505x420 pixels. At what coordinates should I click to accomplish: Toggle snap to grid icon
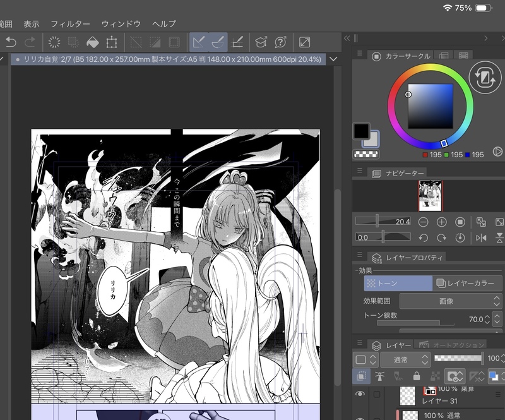pos(238,42)
